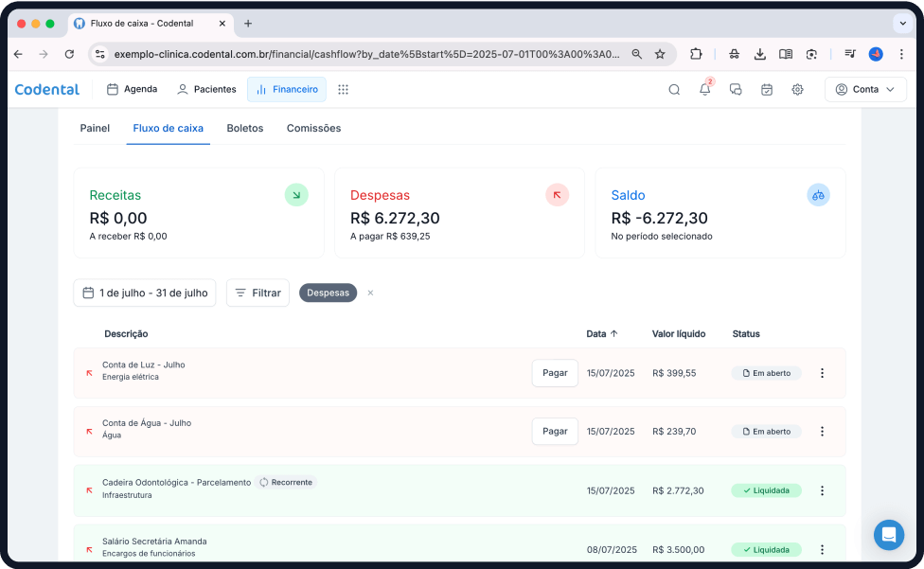Bookmark this page with star icon
This screenshot has width=924, height=569.
click(660, 54)
